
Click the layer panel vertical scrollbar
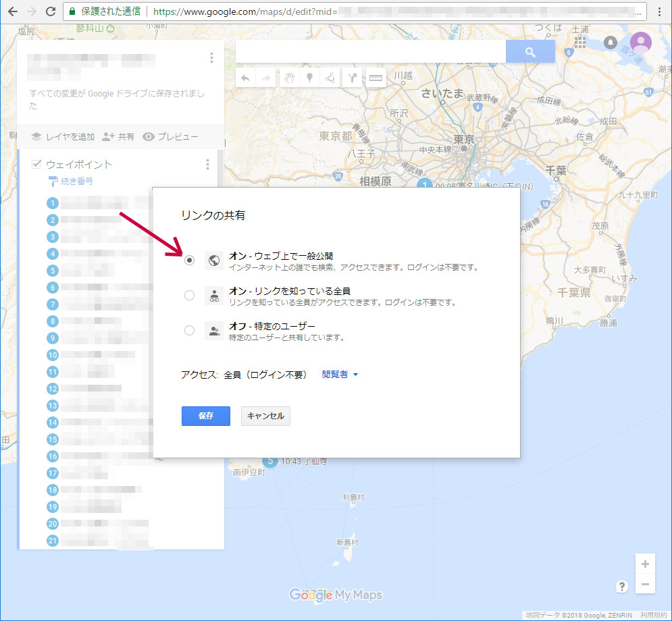(x=221, y=167)
